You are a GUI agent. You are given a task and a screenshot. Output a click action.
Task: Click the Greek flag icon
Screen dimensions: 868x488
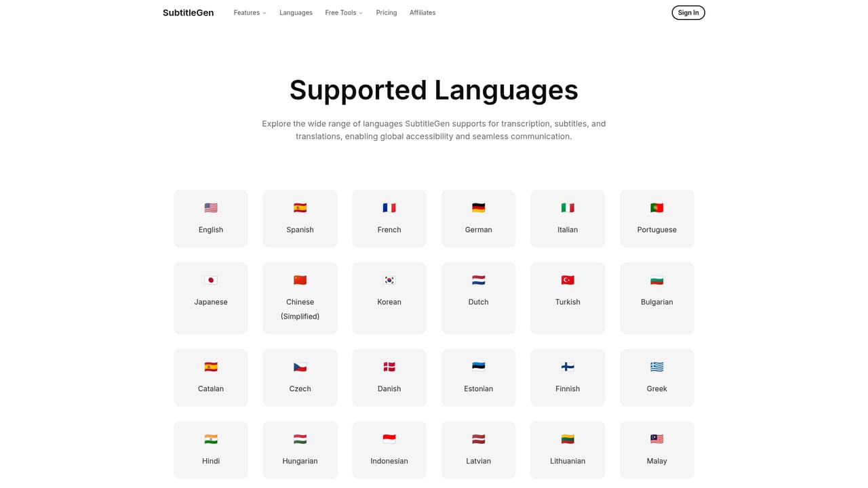click(656, 367)
